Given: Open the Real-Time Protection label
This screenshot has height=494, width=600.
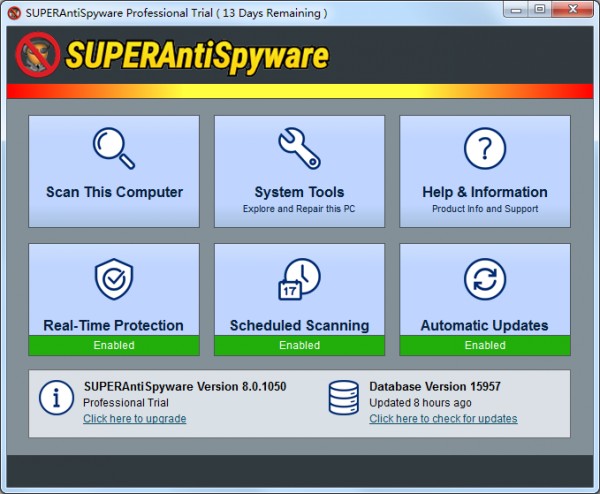Looking at the screenshot, I should 113,326.
